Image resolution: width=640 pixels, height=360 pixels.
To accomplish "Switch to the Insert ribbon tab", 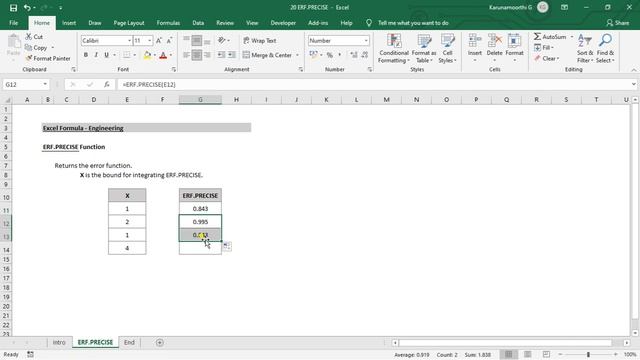I will point(69,23).
